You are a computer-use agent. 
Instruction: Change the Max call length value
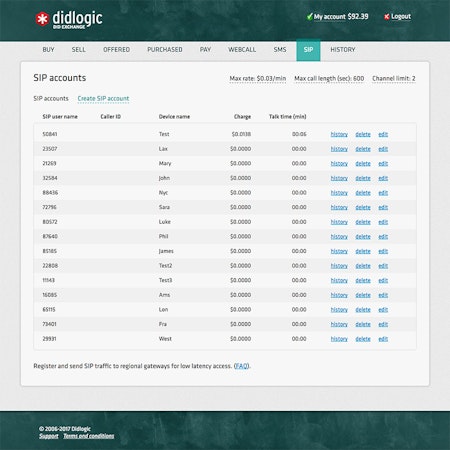click(329, 79)
